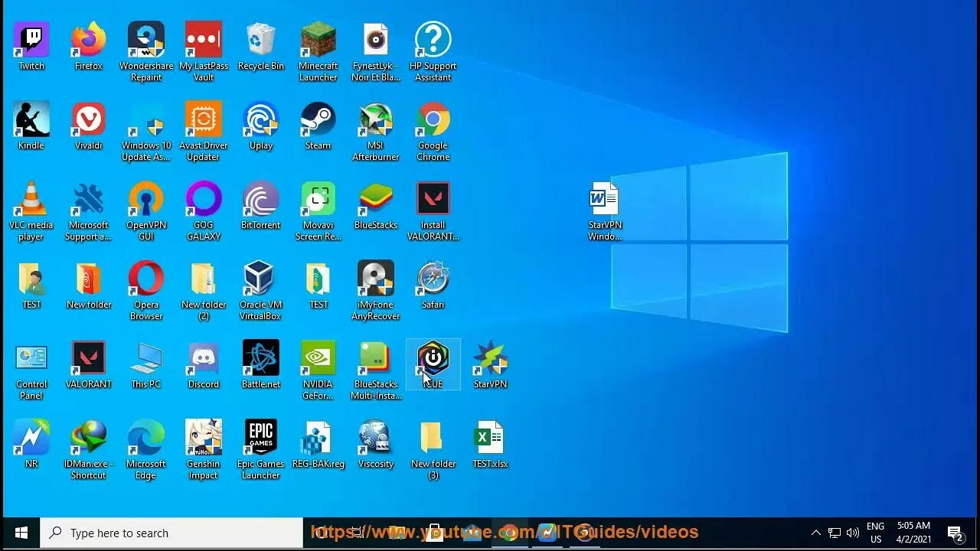Select the iCUE shortcut
This screenshot has width=980, height=551.
point(433,365)
